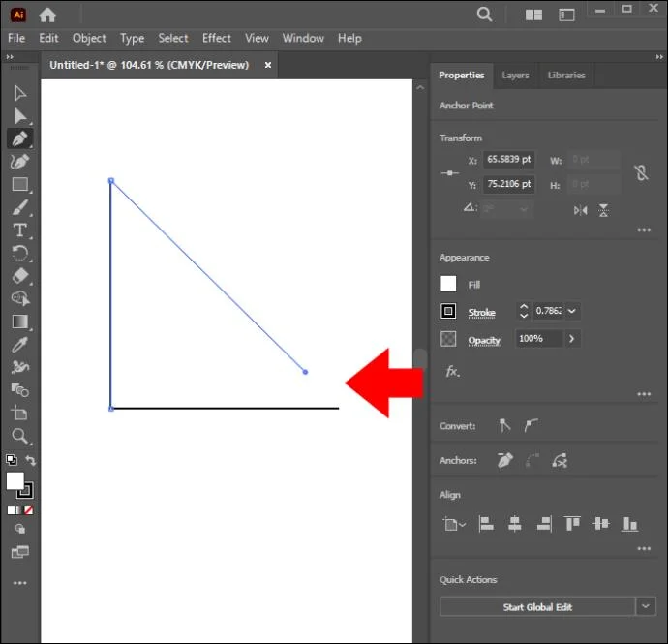
Task: Open Arrange Documents icon
Action: [533, 15]
